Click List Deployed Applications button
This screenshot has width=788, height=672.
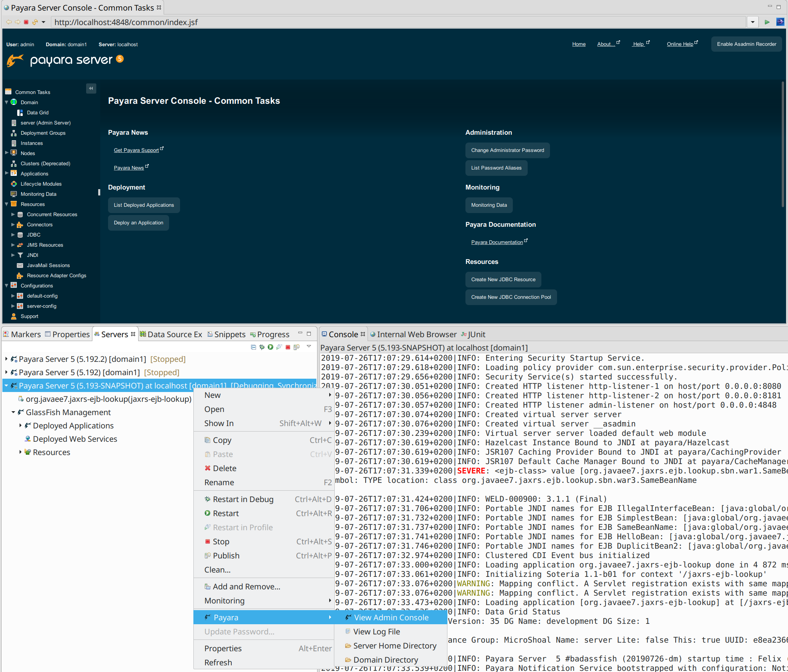[144, 205]
